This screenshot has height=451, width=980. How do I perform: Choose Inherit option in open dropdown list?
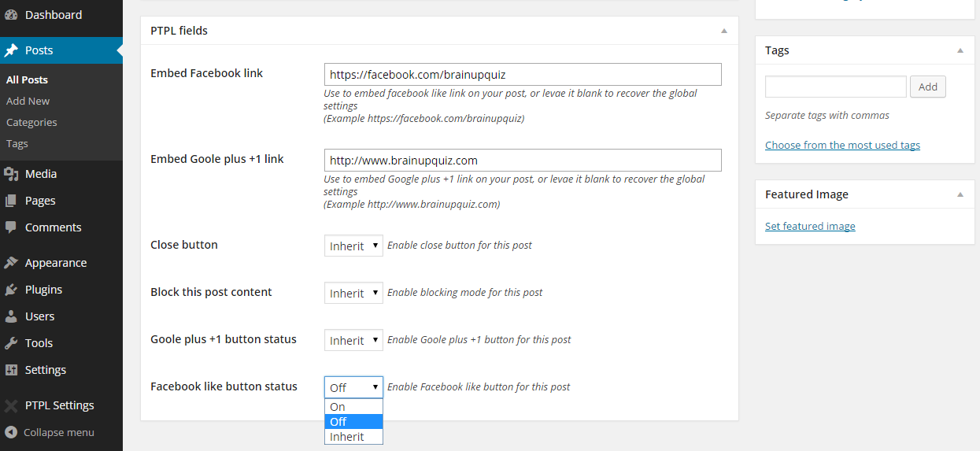pos(353,437)
